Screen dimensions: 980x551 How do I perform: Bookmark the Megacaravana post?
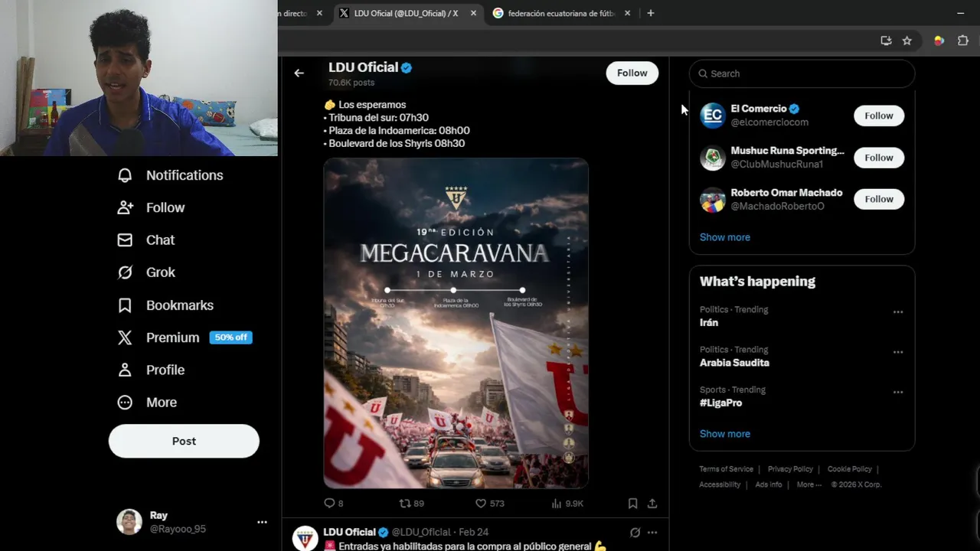(632, 504)
